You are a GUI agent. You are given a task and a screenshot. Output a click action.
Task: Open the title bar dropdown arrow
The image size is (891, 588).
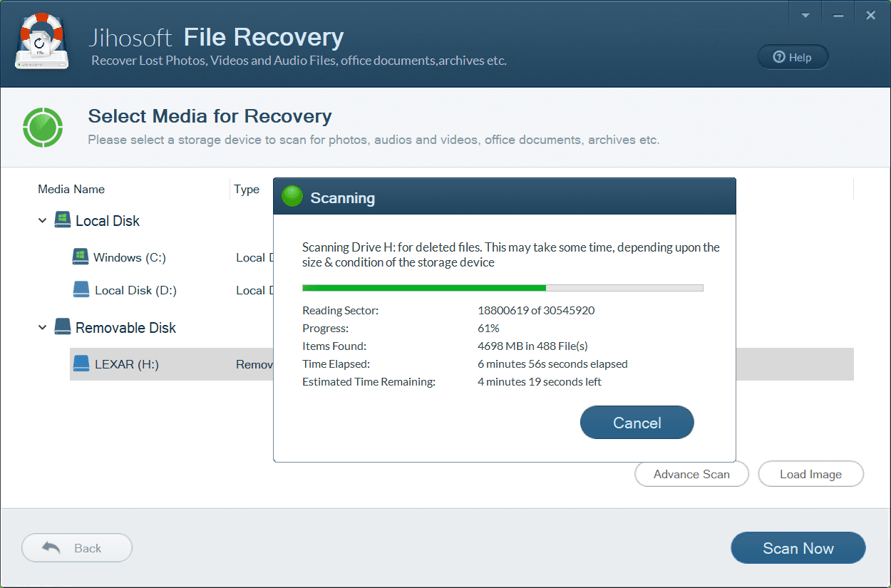pyautogui.click(x=805, y=14)
